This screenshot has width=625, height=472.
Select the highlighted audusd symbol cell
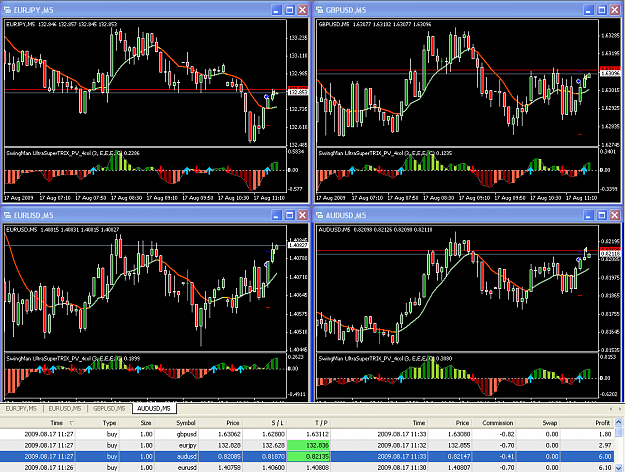pos(187,456)
